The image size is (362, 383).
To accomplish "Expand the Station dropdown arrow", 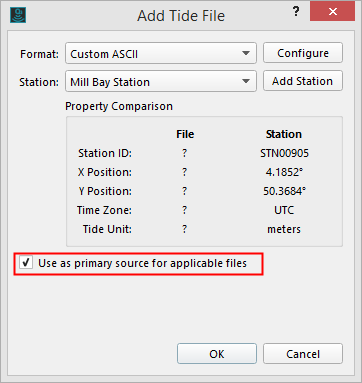I will pos(246,81).
